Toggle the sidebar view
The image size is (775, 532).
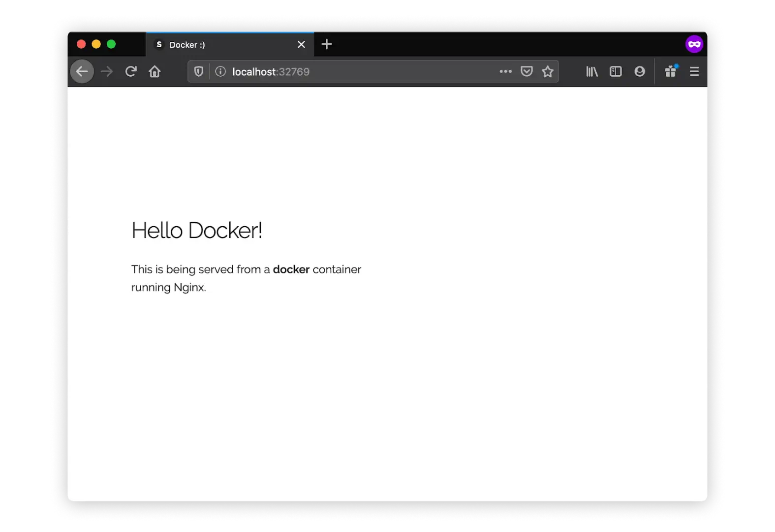(616, 72)
